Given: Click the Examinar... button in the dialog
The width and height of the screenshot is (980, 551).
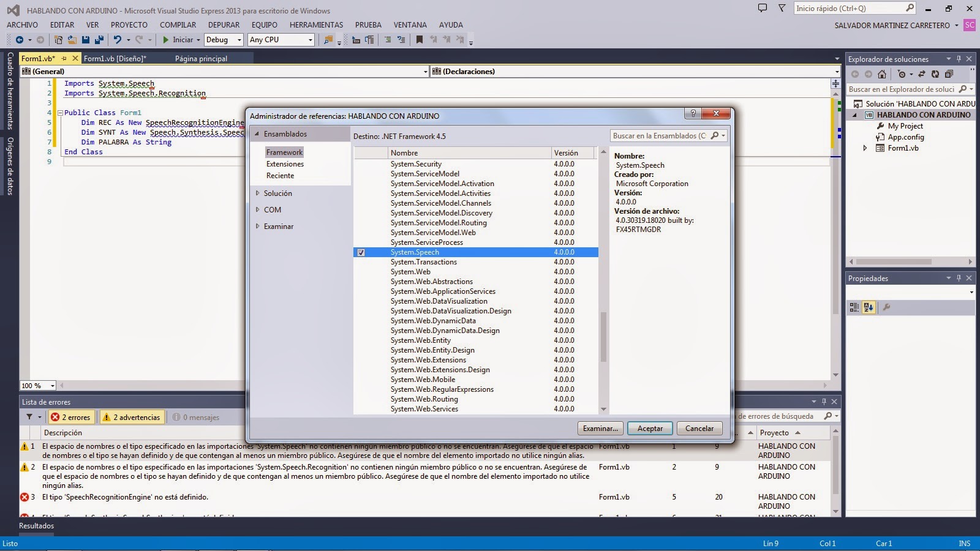Looking at the screenshot, I should click(x=600, y=429).
